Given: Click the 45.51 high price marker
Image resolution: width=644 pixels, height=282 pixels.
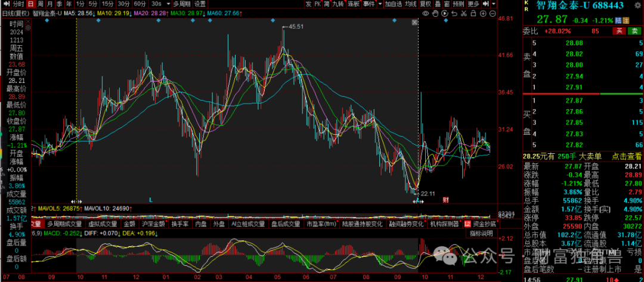Looking at the screenshot, I should point(295,27).
